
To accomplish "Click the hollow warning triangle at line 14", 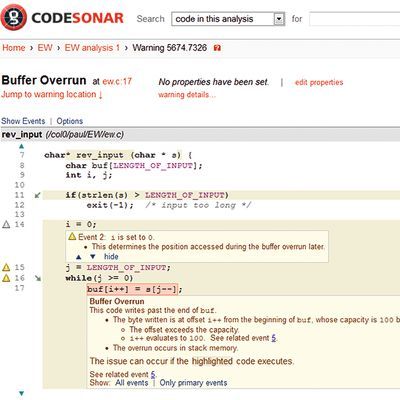I will coord(6,224).
